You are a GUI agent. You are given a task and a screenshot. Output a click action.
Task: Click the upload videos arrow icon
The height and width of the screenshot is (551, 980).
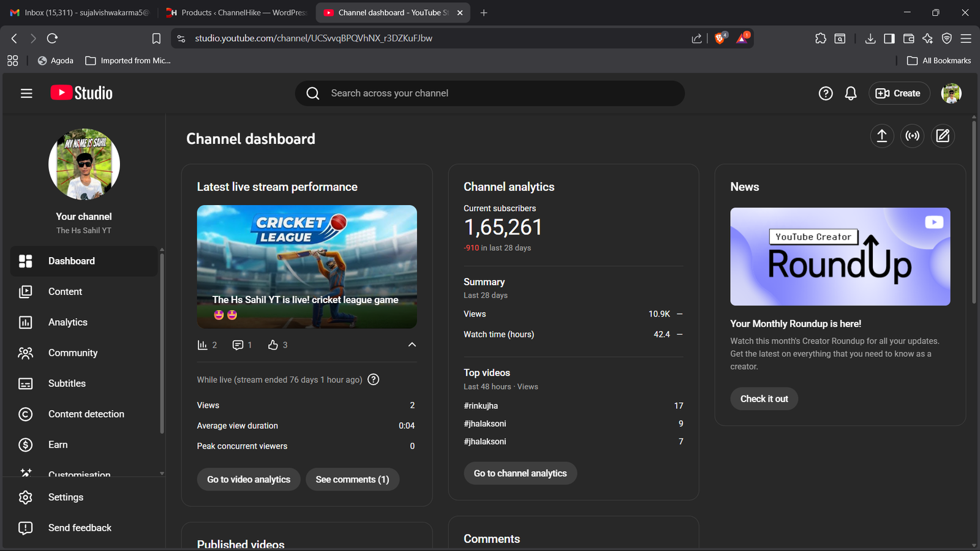pyautogui.click(x=881, y=136)
